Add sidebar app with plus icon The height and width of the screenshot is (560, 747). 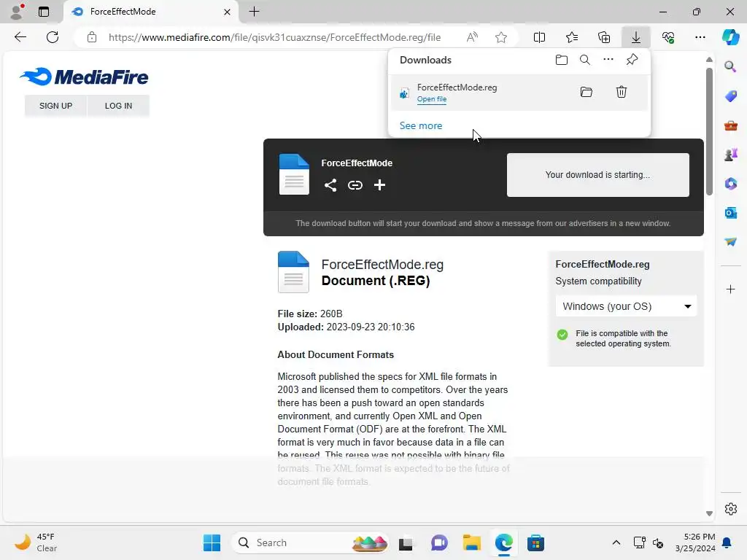tap(730, 289)
